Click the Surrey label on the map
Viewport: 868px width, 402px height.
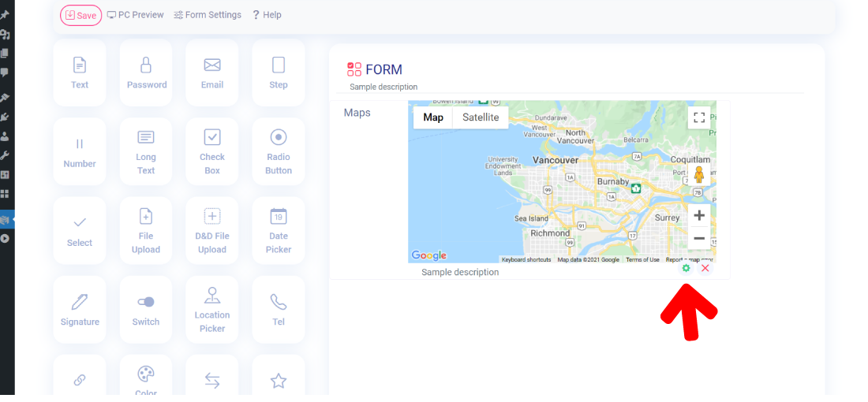click(x=667, y=218)
